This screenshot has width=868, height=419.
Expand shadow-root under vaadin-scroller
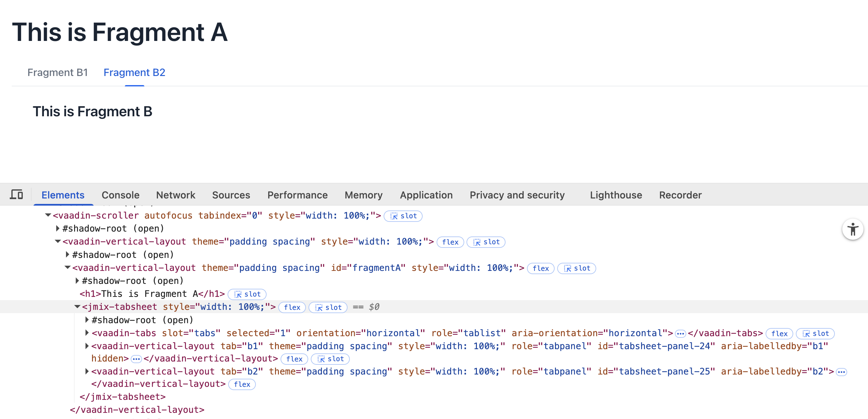58,229
